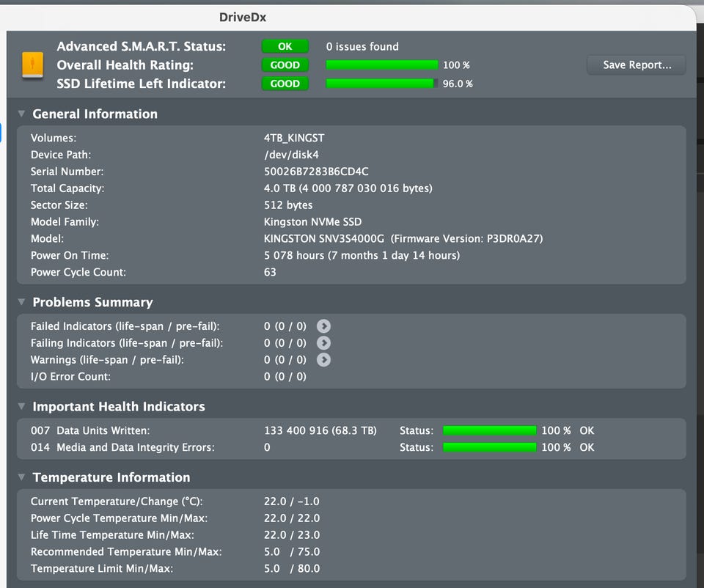The height and width of the screenshot is (588, 704).
Task: Select the Total Capacity value 4.0 TB
Action: pos(348,188)
